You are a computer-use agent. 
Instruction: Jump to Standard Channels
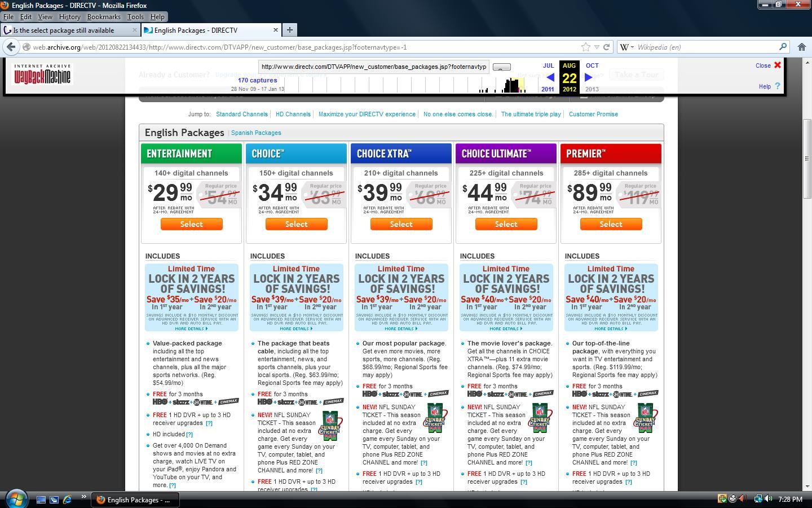[242, 114]
